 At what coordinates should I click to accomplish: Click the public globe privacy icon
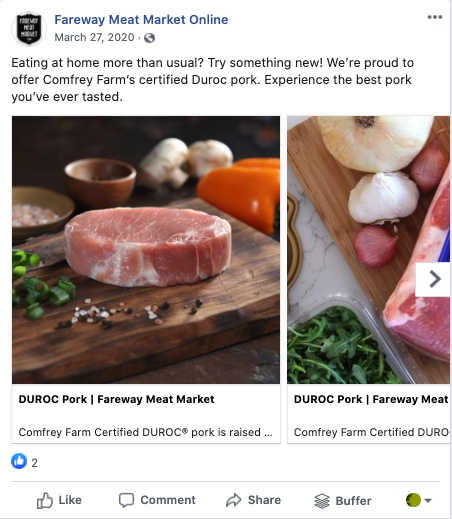coord(149,38)
